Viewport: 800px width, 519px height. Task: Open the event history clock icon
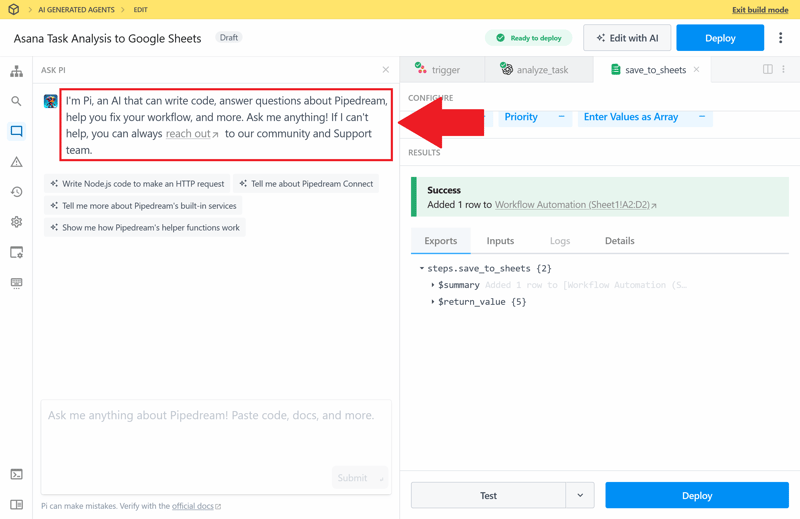click(16, 192)
